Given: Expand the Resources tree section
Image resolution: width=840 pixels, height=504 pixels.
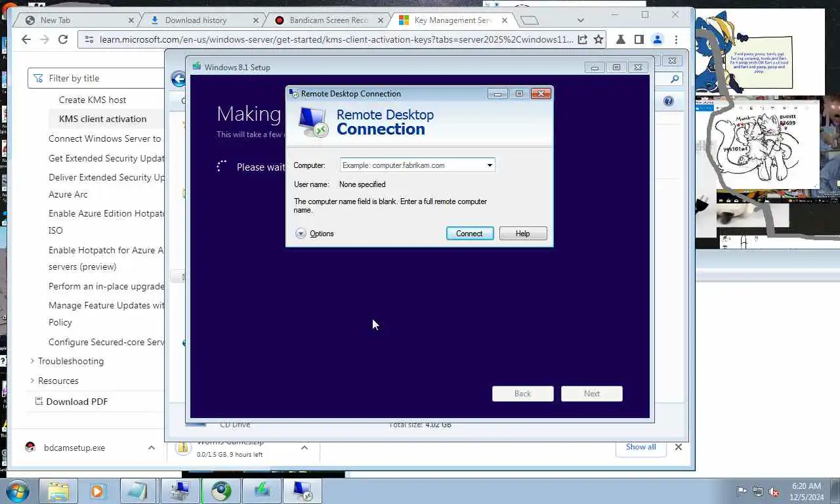Looking at the screenshot, I should pos(32,381).
